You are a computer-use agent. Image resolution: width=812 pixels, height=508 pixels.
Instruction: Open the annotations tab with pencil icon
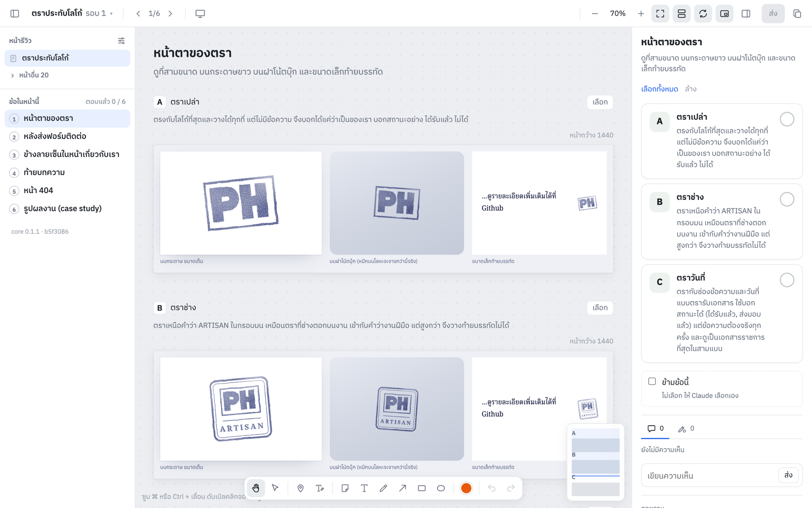686,429
